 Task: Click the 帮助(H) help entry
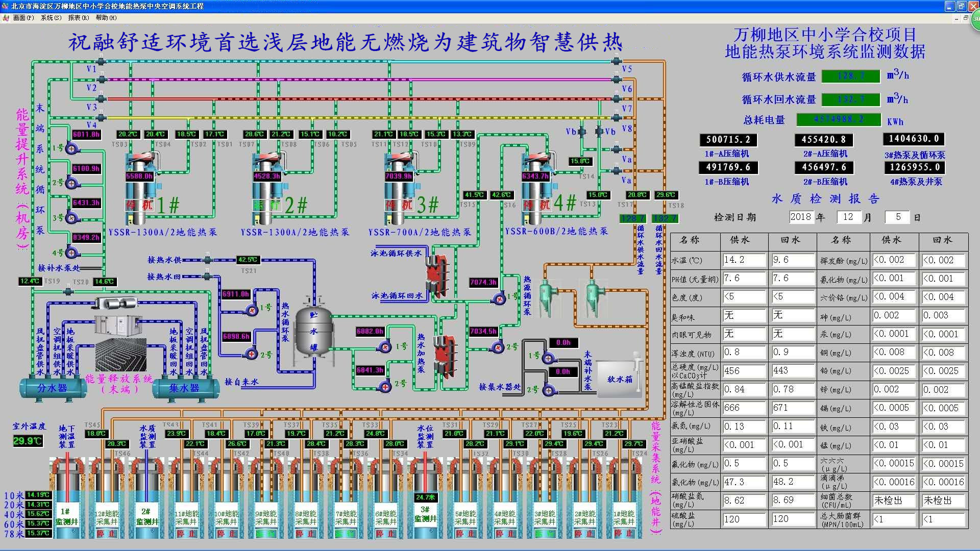point(106,17)
